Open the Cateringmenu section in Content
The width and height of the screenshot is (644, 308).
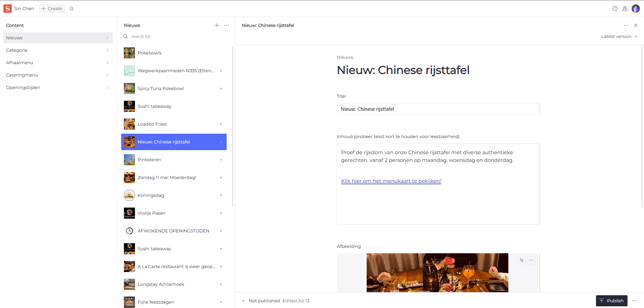click(58, 75)
